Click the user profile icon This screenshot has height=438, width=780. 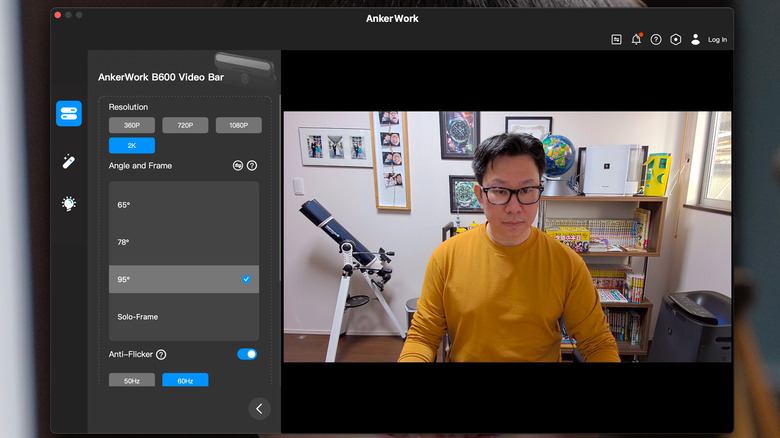coord(695,40)
